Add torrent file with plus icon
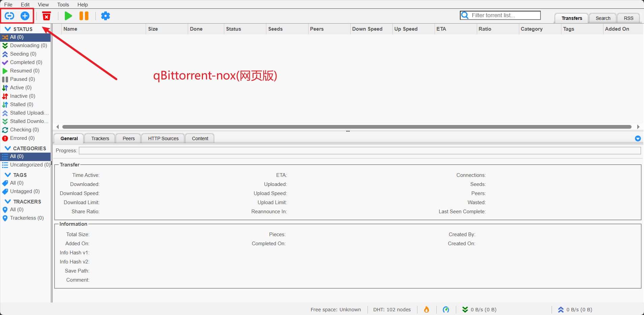 point(25,16)
